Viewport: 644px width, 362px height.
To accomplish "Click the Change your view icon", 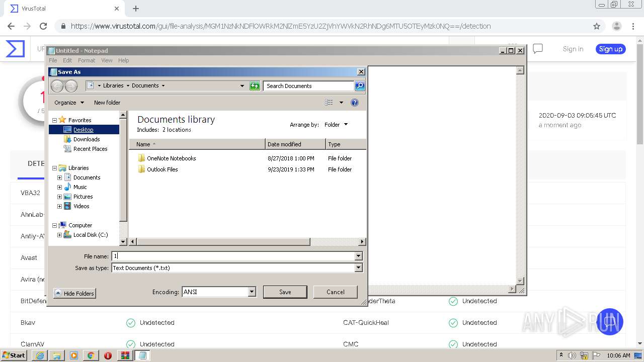I will [x=329, y=103].
